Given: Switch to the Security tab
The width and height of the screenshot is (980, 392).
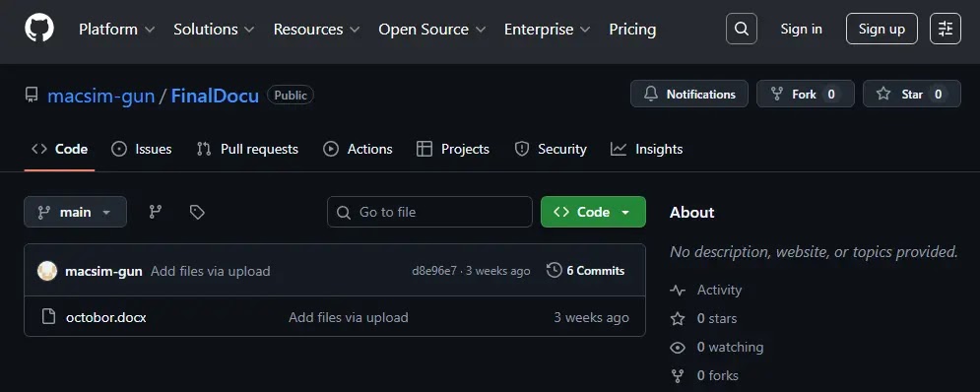Looking at the screenshot, I should click(x=550, y=149).
